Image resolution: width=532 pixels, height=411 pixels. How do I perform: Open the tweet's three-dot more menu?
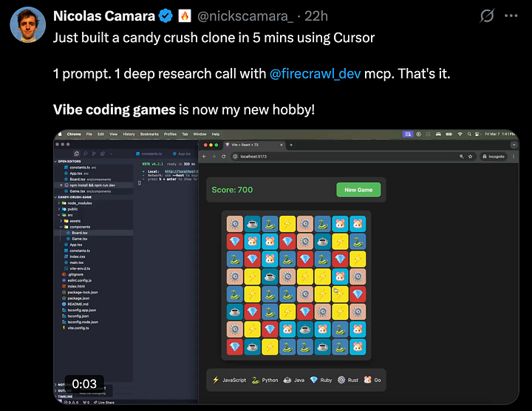[x=511, y=16]
